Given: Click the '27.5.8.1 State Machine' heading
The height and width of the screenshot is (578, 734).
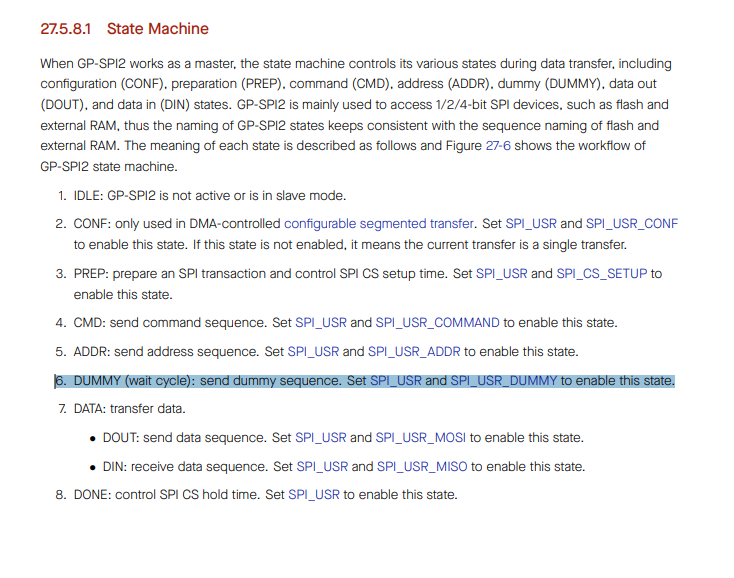Looking at the screenshot, I should click(125, 29).
